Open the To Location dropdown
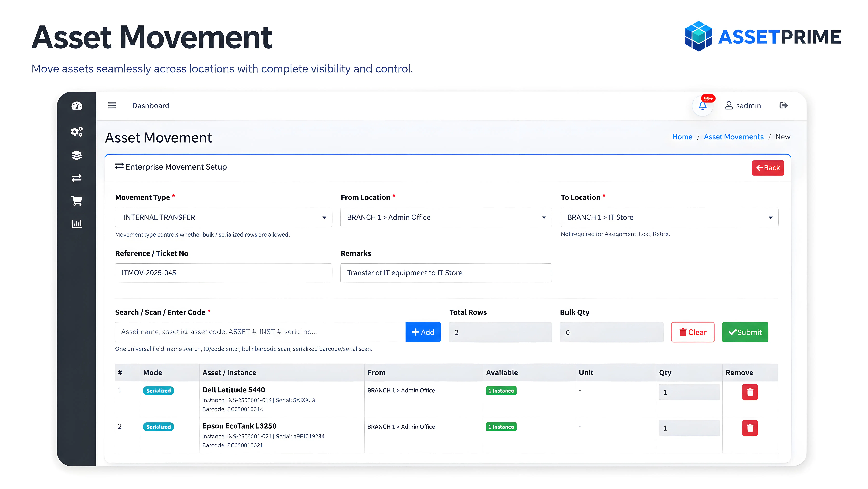868x489 pixels. [x=670, y=217]
